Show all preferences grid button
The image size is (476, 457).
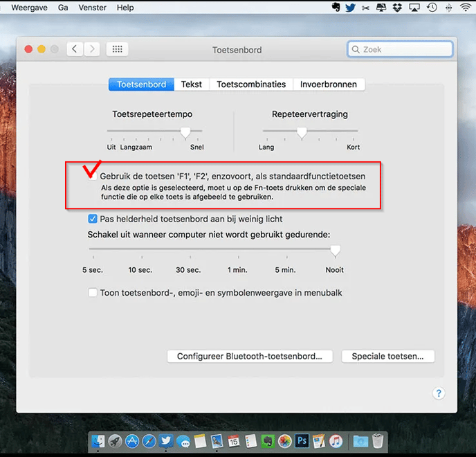pos(117,49)
